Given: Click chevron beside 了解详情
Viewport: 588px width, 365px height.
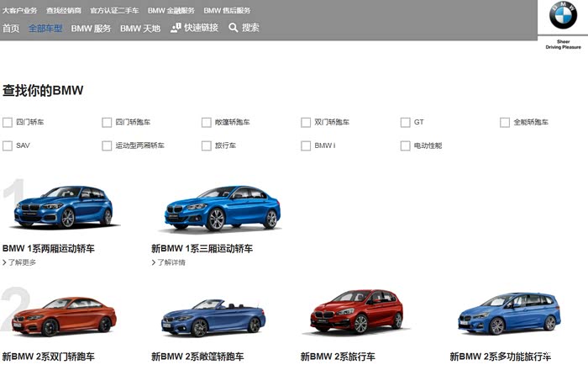Looking at the screenshot, I should click(154, 262).
